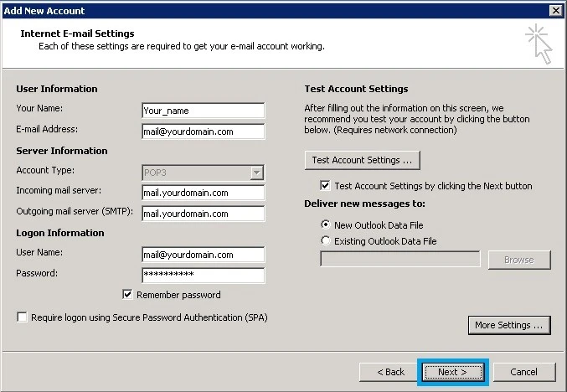Screen dimensions: 567x392
Task: Click the Outgoing mail server (SMTP) field
Action: pyautogui.click(x=203, y=214)
